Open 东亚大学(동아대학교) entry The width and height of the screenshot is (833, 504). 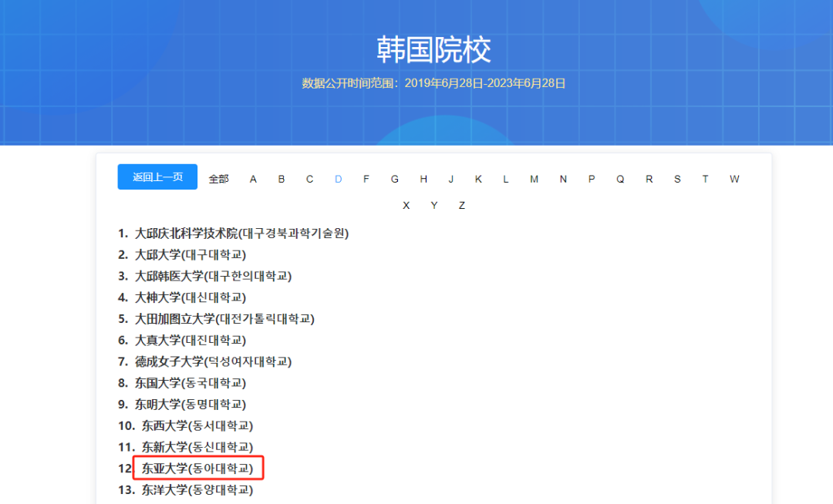coord(197,469)
